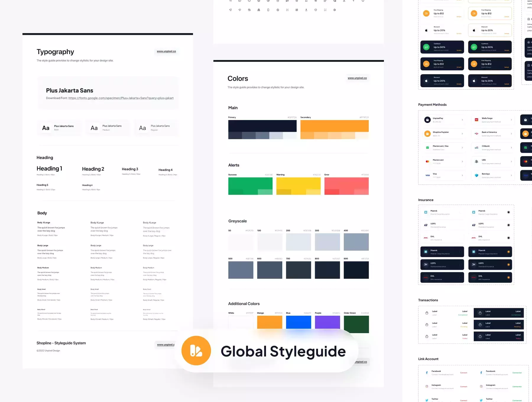
Task: Click the Instagram icon in the Connected row
Action: point(481,386)
